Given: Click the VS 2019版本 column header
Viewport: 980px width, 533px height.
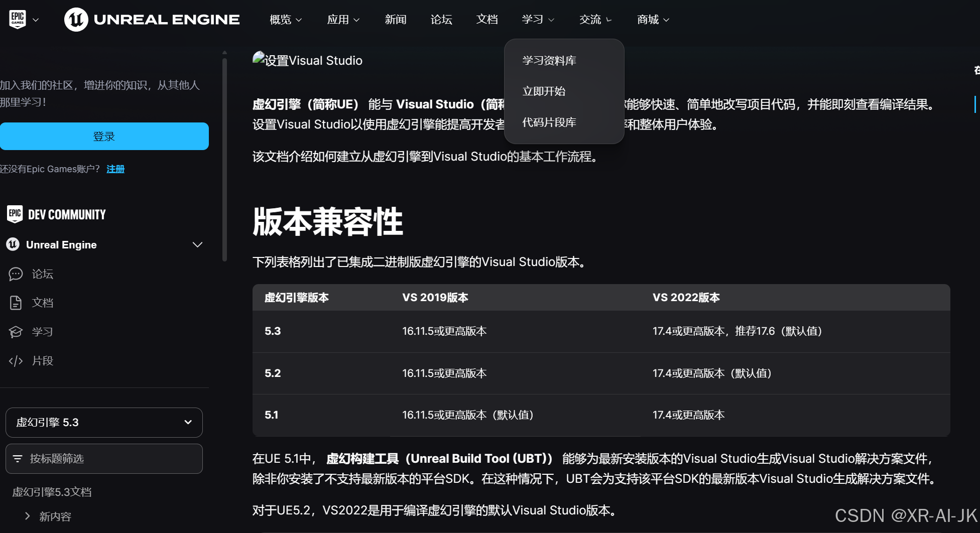Looking at the screenshot, I should click(x=435, y=298).
